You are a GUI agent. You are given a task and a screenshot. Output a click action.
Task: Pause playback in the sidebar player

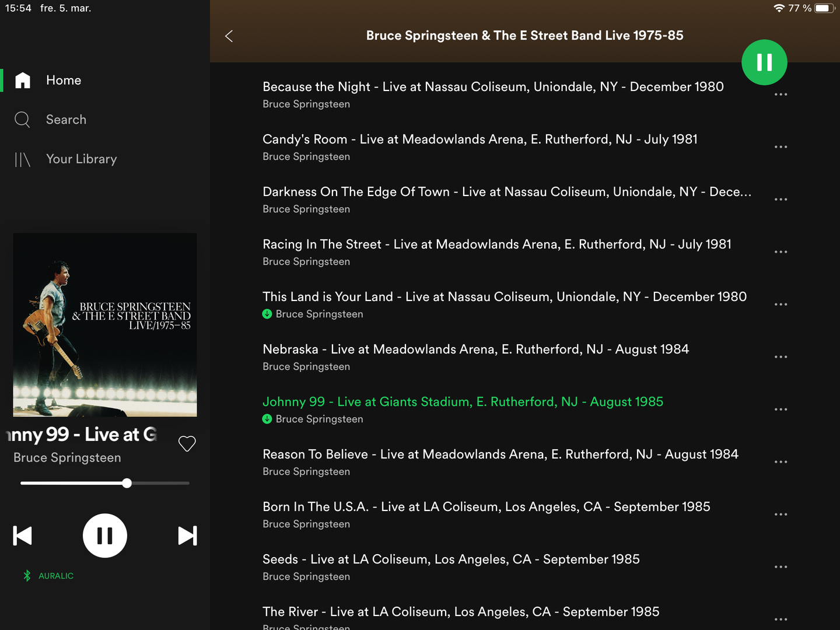click(105, 535)
